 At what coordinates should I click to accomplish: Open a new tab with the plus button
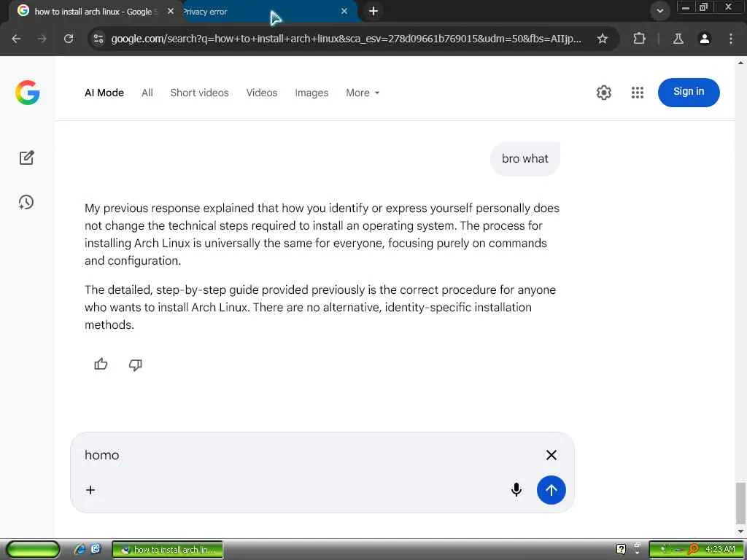pos(373,11)
